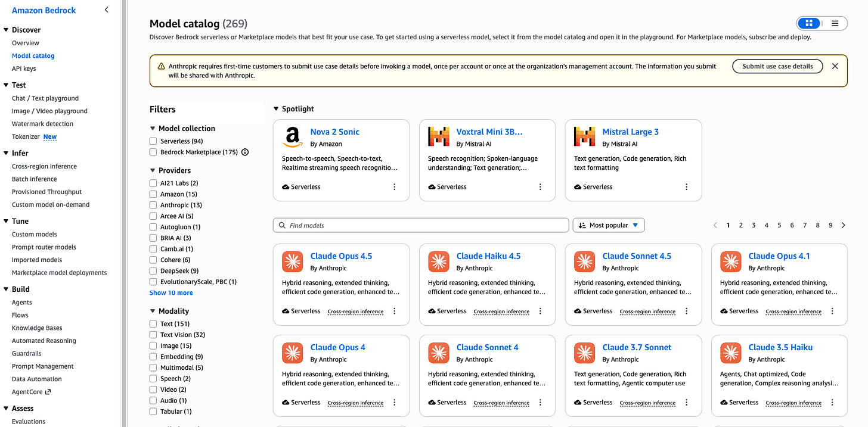This screenshot has height=427, width=868.
Task: Click Anthropic logo on Claude Sonnet 4 card
Action: click(439, 353)
